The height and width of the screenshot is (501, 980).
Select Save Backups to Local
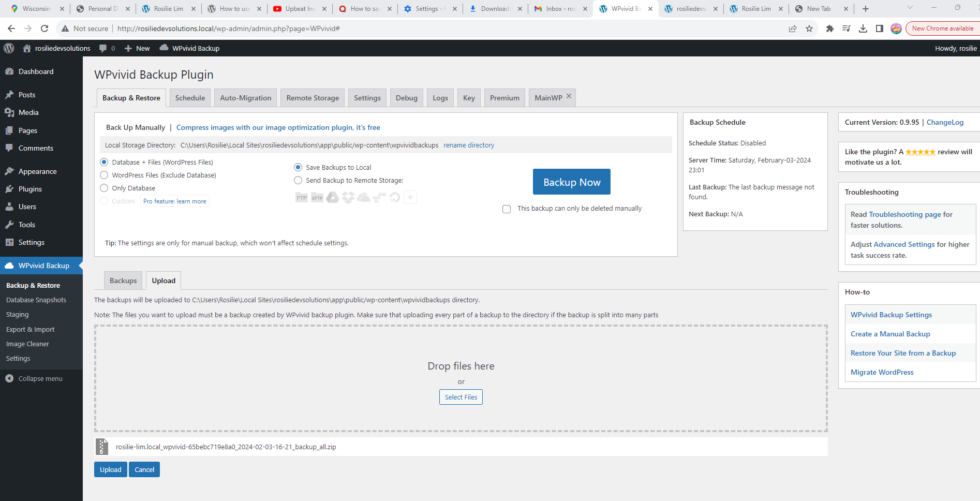[x=298, y=167]
